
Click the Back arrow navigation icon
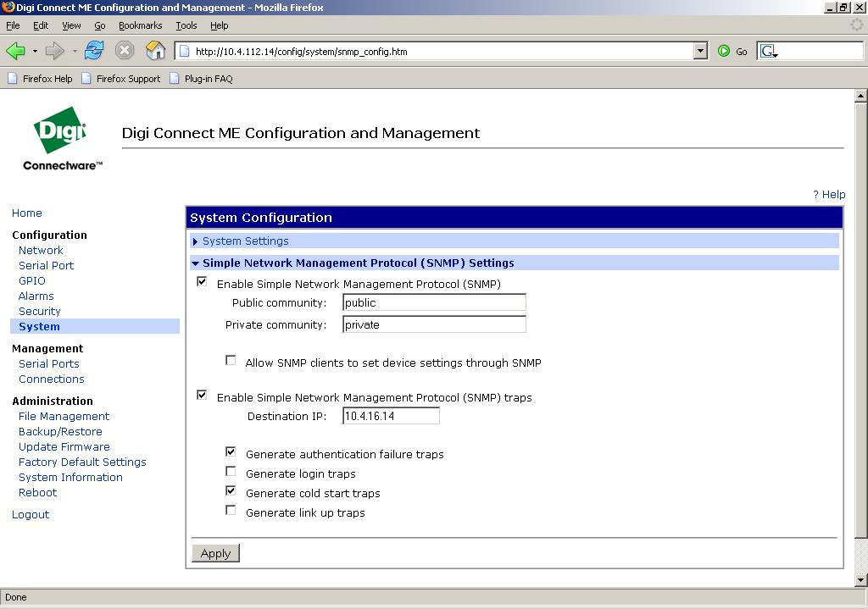click(16, 51)
